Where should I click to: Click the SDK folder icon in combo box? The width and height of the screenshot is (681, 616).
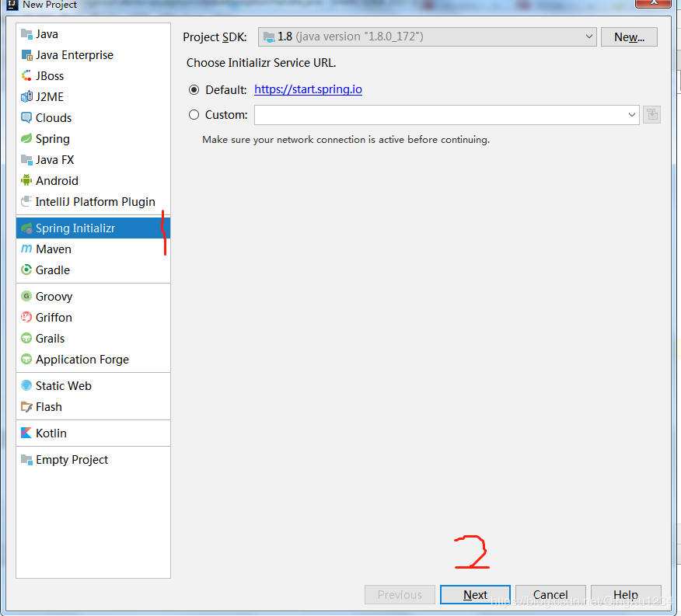269,37
